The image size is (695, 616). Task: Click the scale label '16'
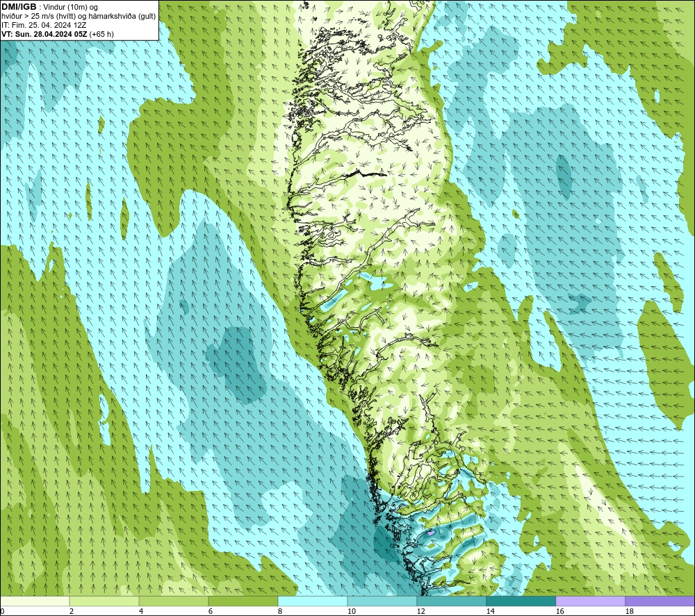[x=559, y=612]
